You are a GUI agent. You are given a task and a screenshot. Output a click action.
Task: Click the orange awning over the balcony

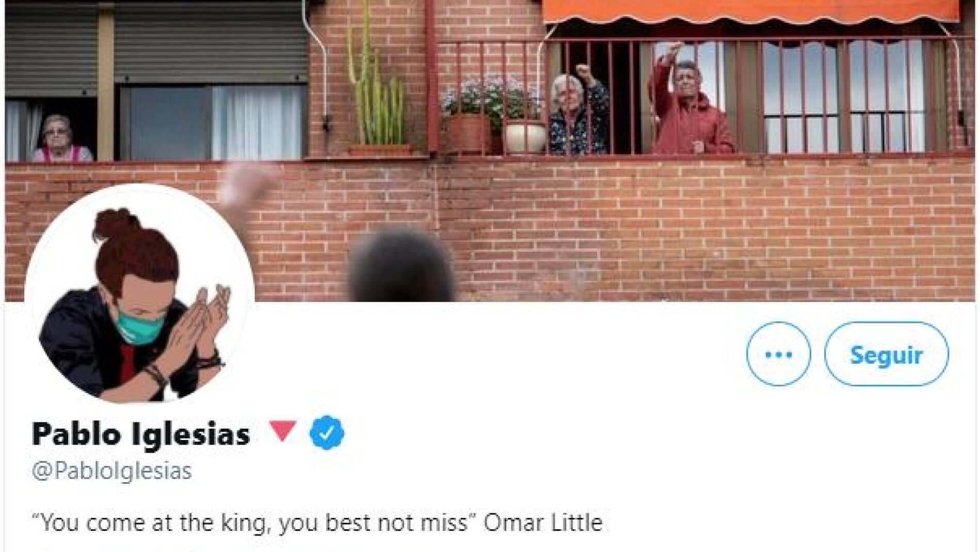[751, 11]
